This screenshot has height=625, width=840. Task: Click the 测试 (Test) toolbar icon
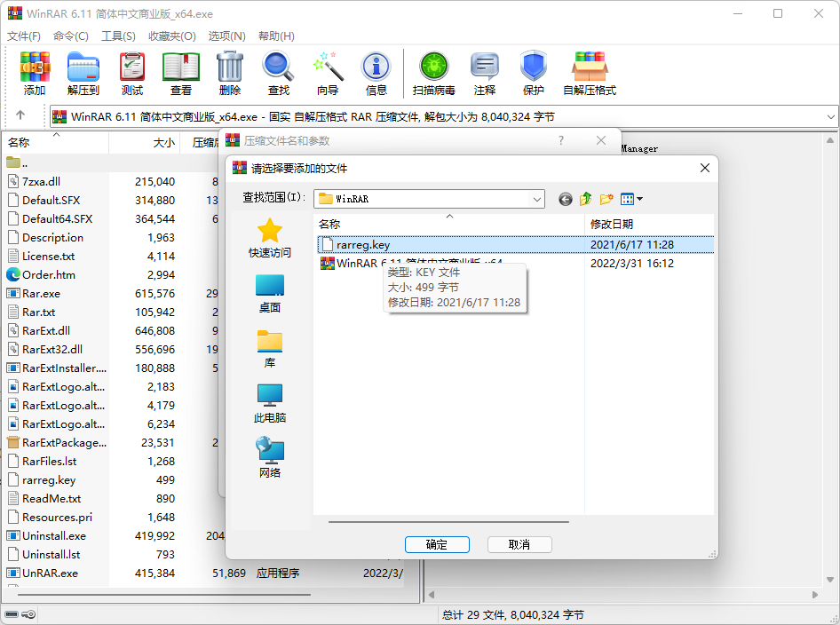pyautogui.click(x=132, y=73)
